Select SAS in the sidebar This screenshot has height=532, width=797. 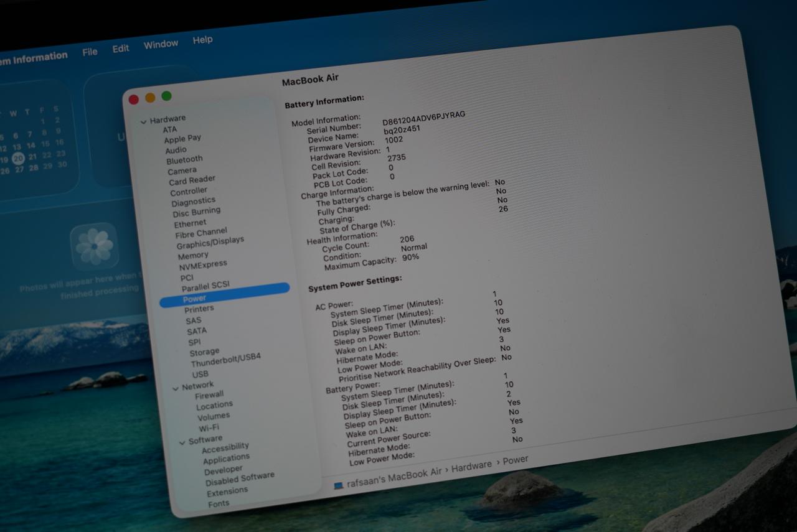tap(193, 320)
